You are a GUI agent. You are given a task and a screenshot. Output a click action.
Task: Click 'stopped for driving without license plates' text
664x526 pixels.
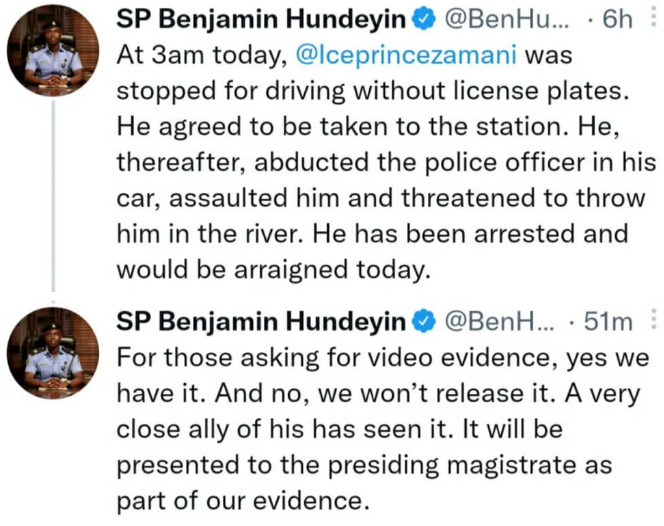pos(381,92)
